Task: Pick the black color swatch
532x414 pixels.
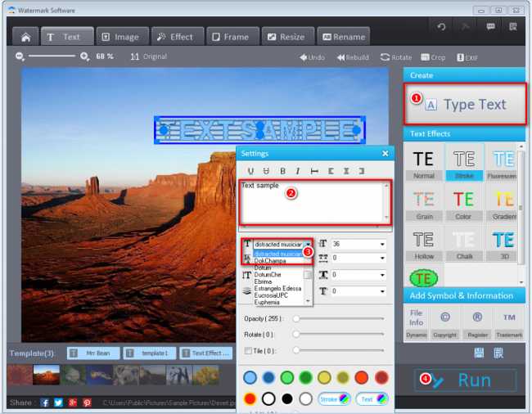Action: [x=287, y=399]
